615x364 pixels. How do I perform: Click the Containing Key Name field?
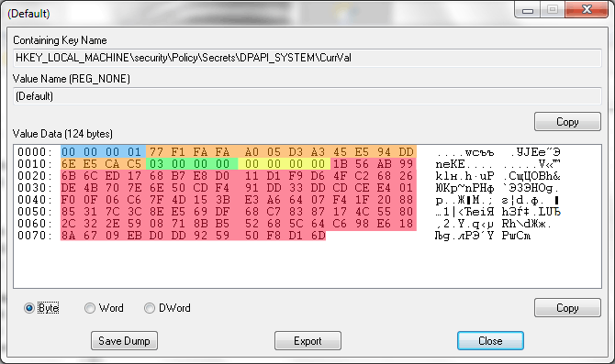coord(307,58)
